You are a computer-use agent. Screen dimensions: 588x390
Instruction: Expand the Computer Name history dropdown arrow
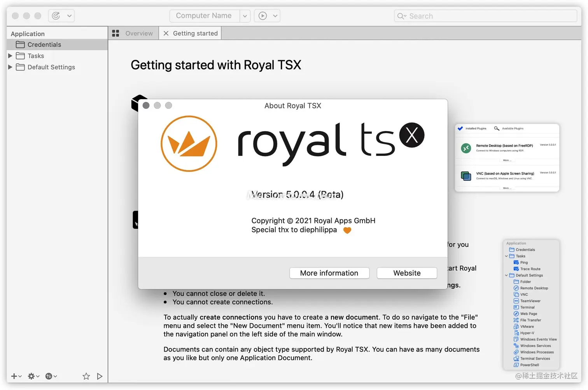pyautogui.click(x=245, y=16)
